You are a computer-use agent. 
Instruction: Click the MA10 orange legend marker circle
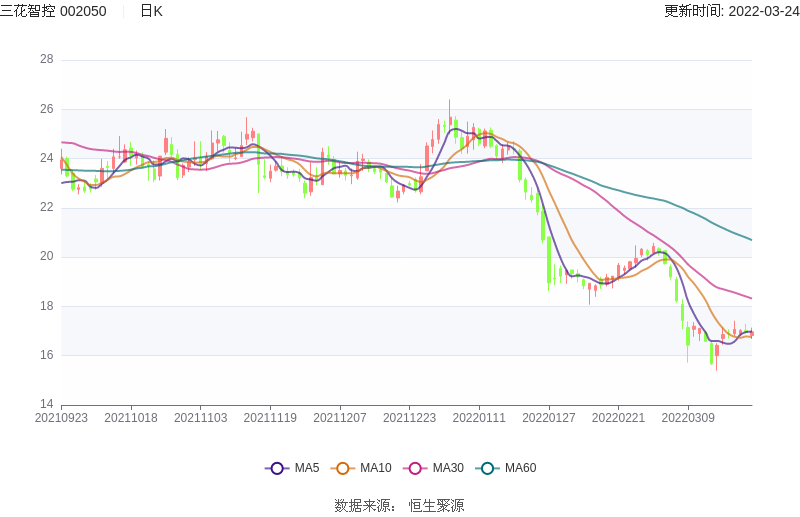pos(343,468)
